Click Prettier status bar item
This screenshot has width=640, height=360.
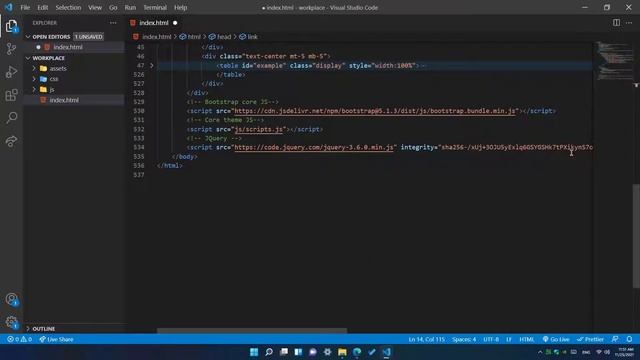(590, 339)
